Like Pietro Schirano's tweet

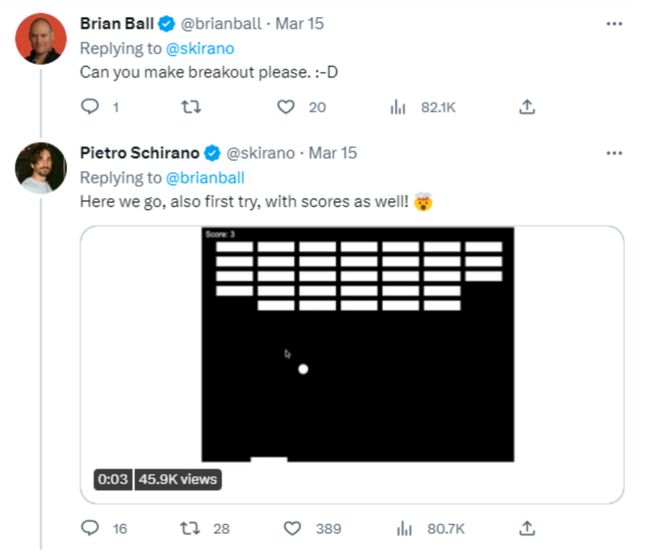[293, 528]
